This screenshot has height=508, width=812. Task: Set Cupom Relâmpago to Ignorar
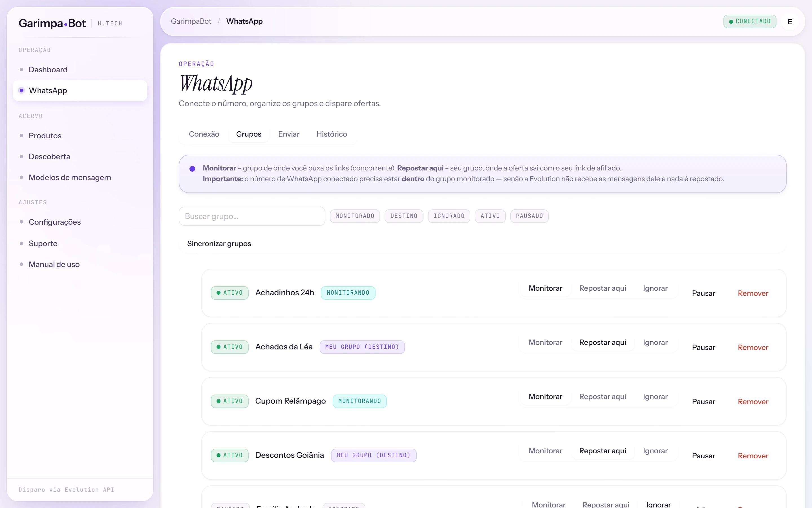click(x=655, y=397)
